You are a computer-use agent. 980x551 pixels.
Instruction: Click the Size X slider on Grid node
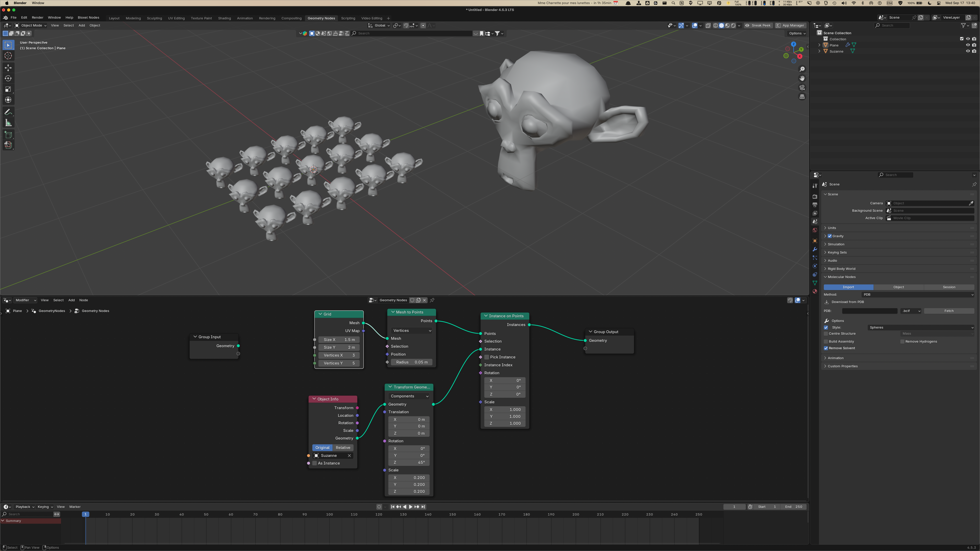(x=339, y=340)
